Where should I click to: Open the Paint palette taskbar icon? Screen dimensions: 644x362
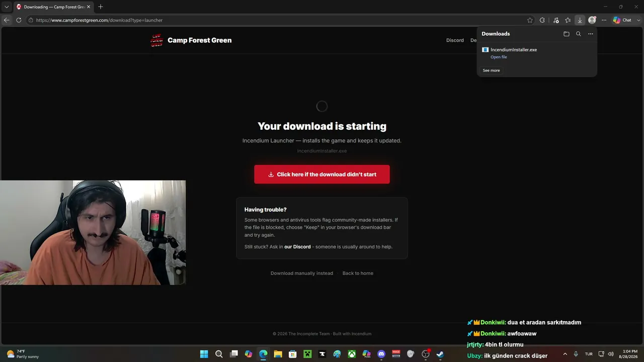click(337, 354)
